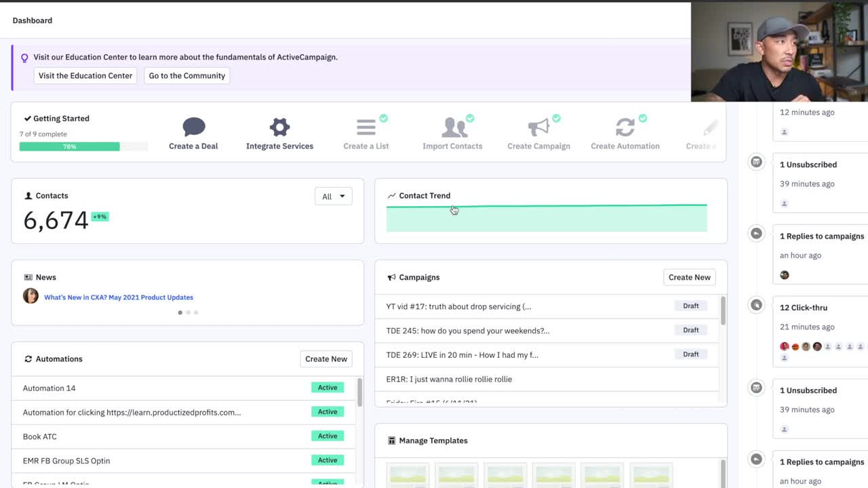The image size is (868, 488).
Task: Open Integrate Services gear icon
Action: click(279, 127)
